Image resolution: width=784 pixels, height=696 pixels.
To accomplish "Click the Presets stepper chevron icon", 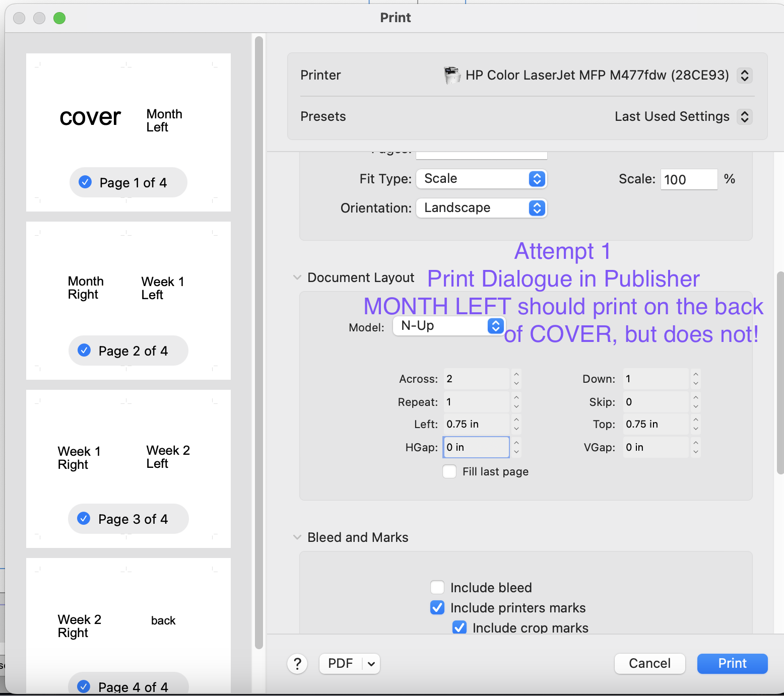I will tap(746, 116).
